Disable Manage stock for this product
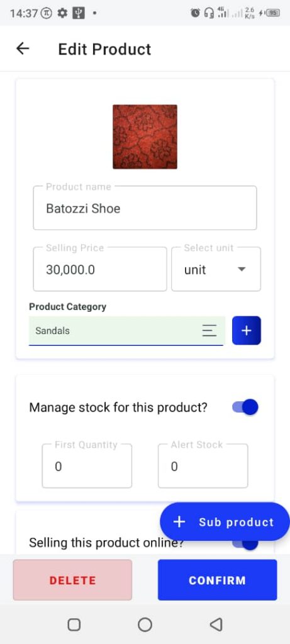This screenshot has width=290, height=644. [x=245, y=408]
